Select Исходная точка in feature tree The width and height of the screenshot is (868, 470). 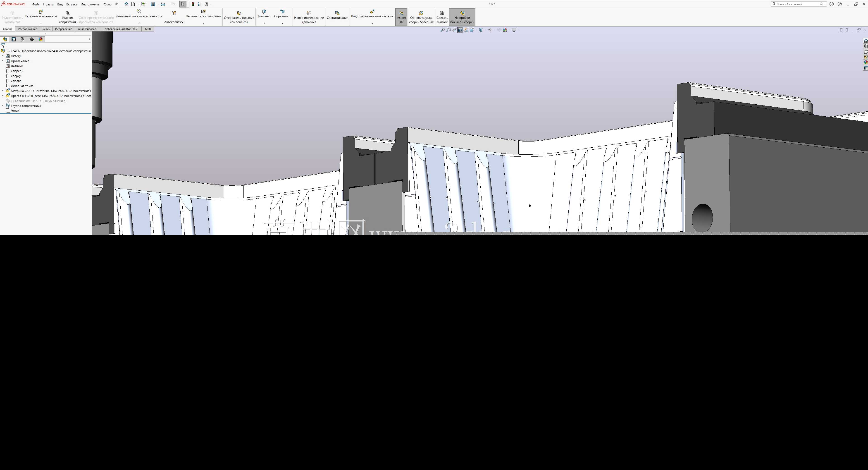[x=22, y=86]
